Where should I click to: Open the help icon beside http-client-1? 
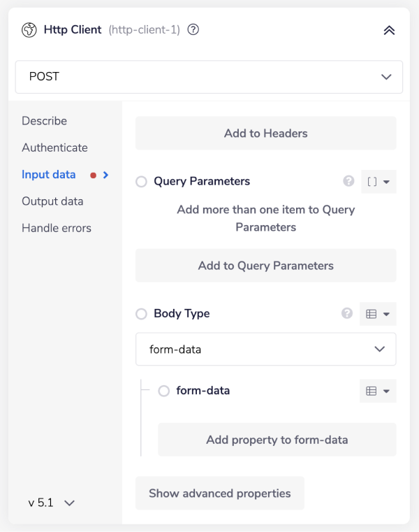[x=193, y=30]
